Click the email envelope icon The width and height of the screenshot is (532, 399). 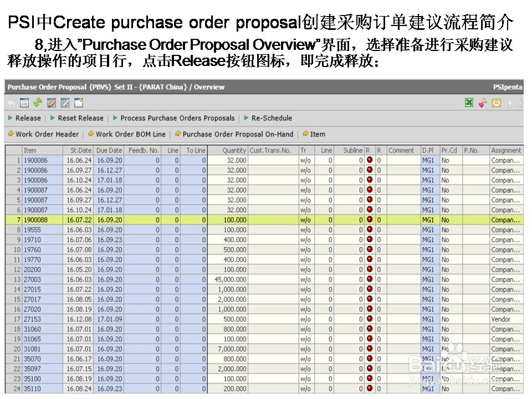click(496, 103)
